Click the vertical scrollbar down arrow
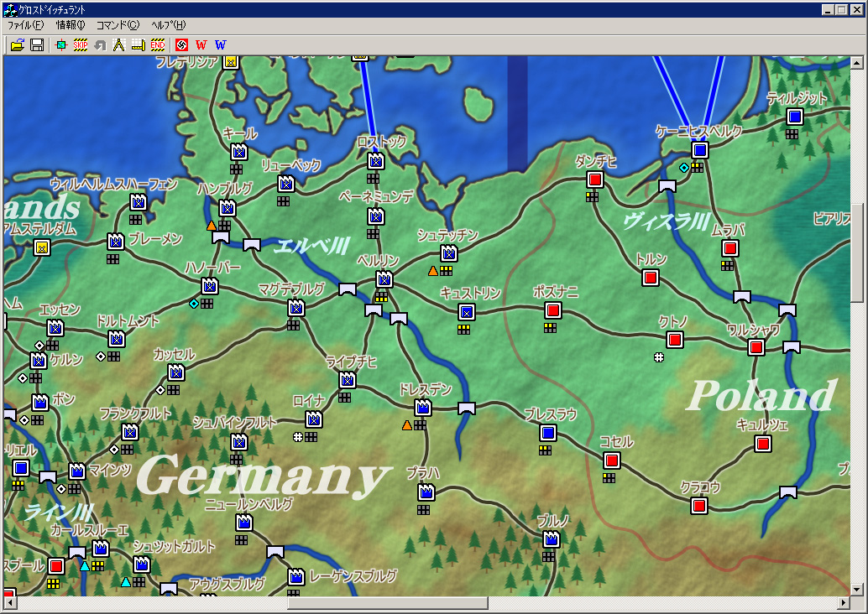The height and width of the screenshot is (614, 868). pyautogui.click(x=856, y=588)
